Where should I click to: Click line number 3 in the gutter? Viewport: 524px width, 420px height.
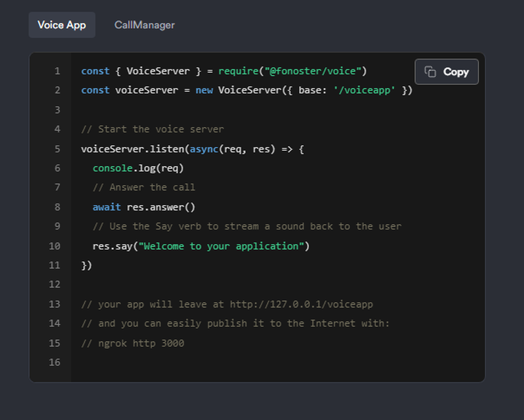click(58, 110)
